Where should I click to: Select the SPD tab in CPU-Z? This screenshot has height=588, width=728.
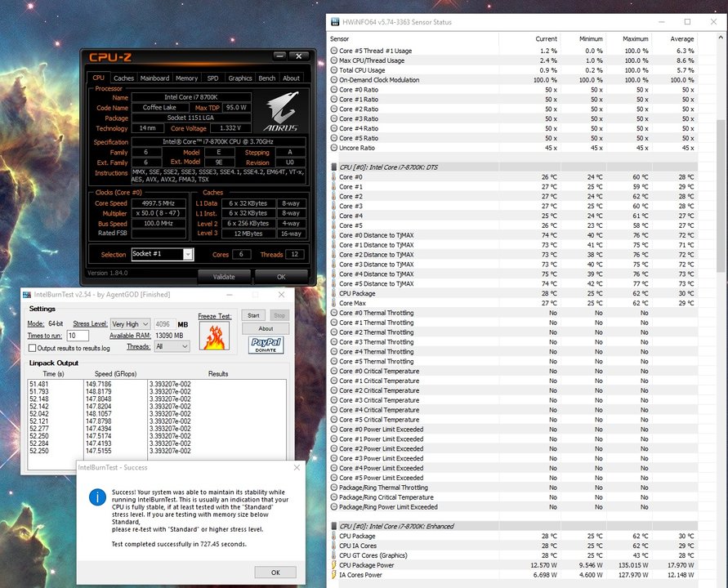click(x=212, y=78)
